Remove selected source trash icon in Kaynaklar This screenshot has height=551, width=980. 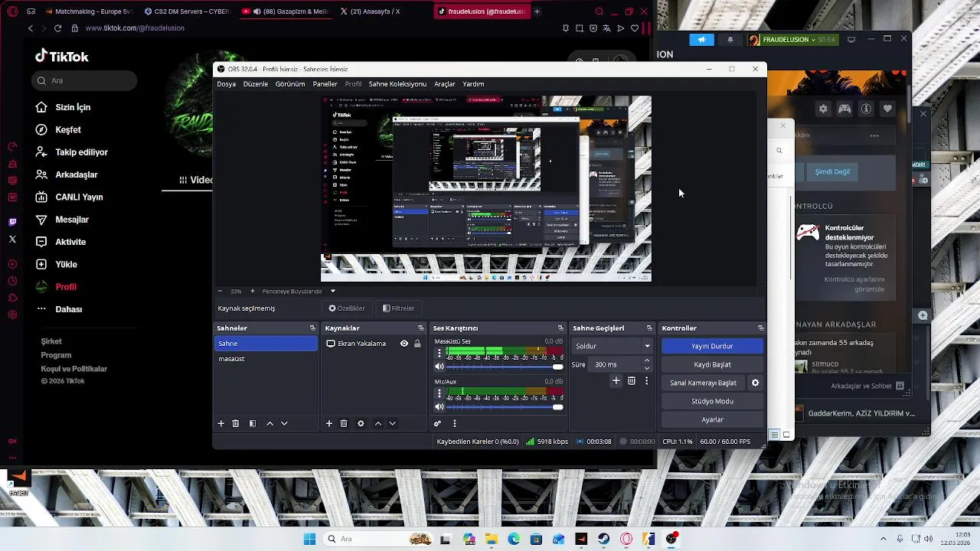click(x=344, y=423)
